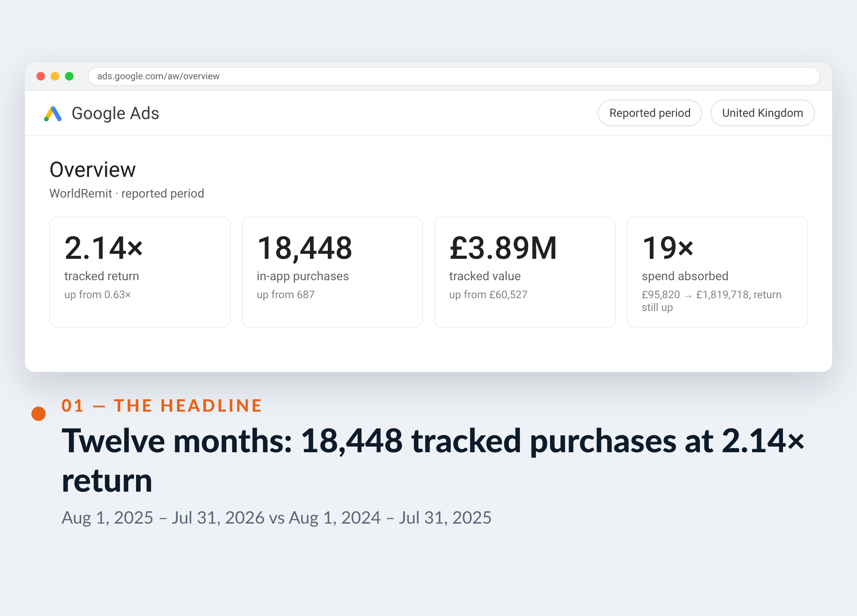
Task: Open the United Kingdom region filter
Action: click(x=762, y=113)
